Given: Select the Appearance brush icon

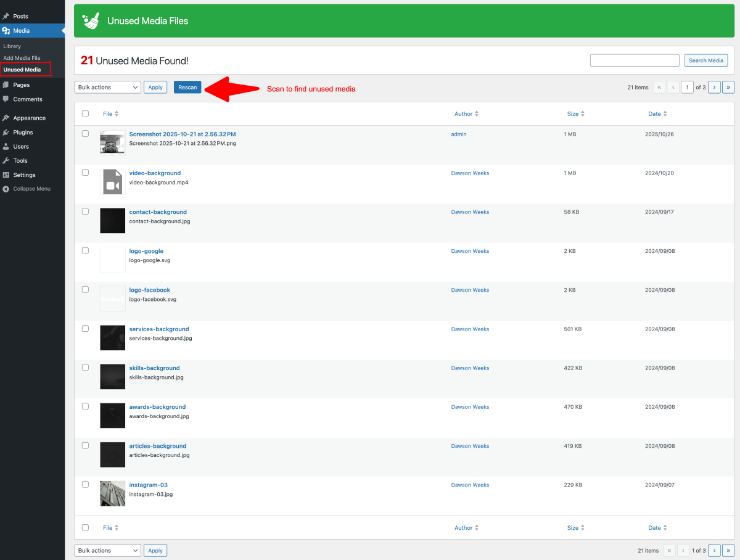Looking at the screenshot, I should coord(7,117).
